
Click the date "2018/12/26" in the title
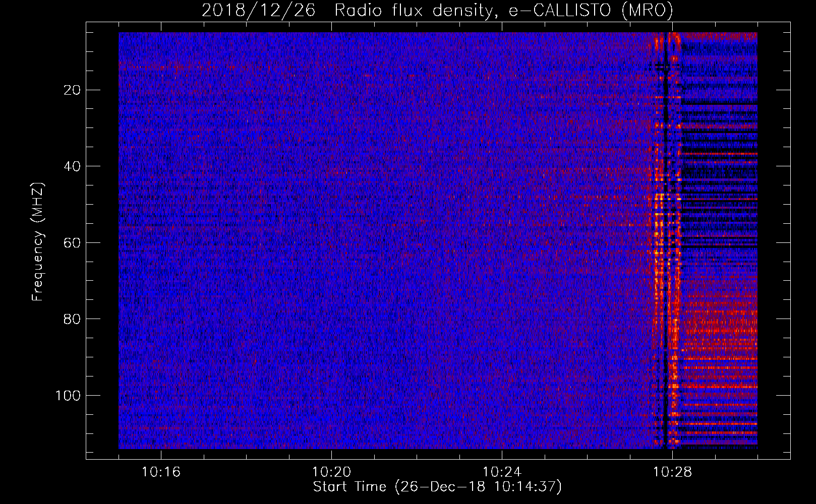[x=259, y=11]
